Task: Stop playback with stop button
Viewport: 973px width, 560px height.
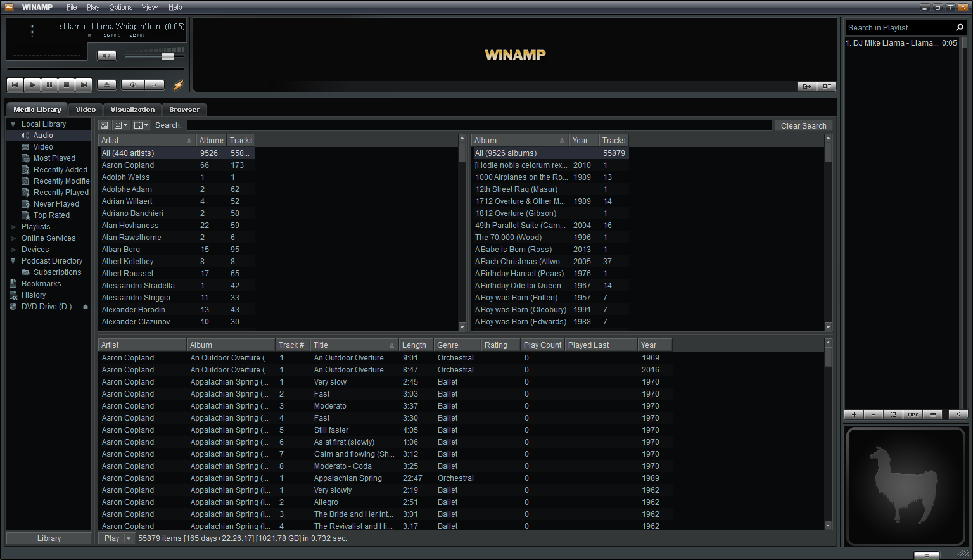Action: pyautogui.click(x=67, y=84)
